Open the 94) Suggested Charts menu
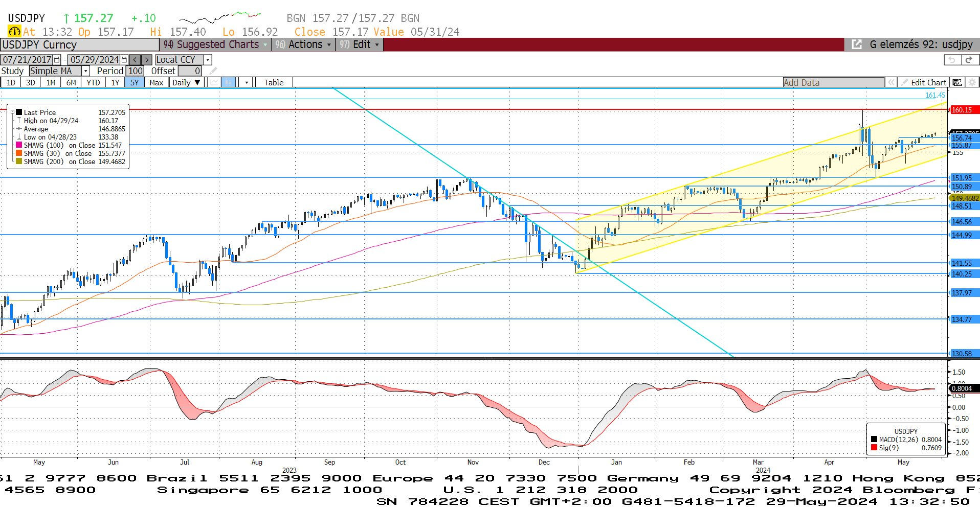 pyautogui.click(x=215, y=44)
